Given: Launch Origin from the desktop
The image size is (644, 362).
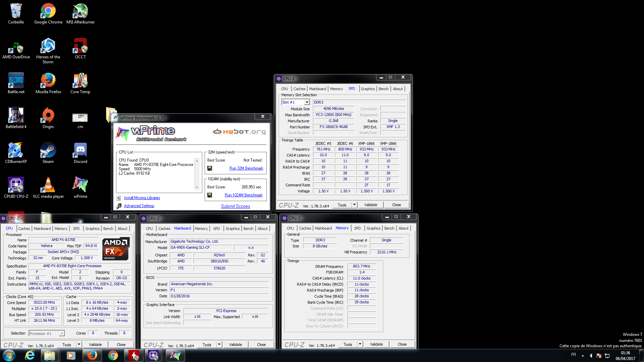Looking at the screenshot, I should coord(48,118).
